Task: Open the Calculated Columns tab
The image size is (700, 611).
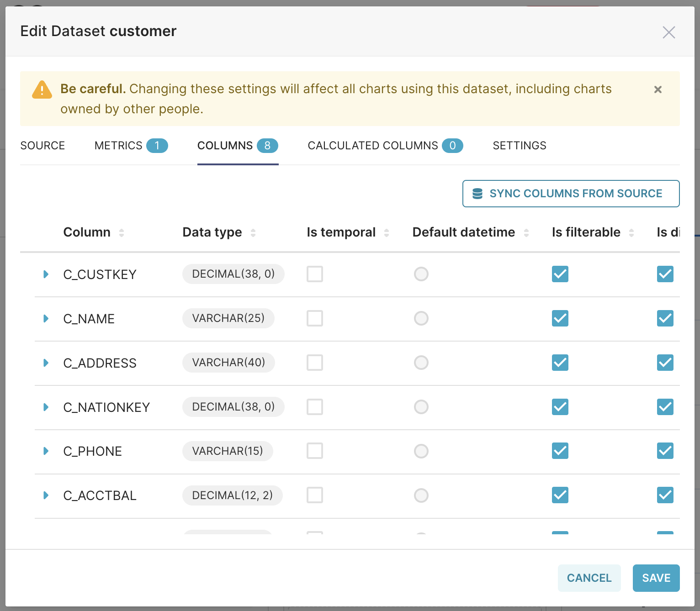Action: (385, 146)
